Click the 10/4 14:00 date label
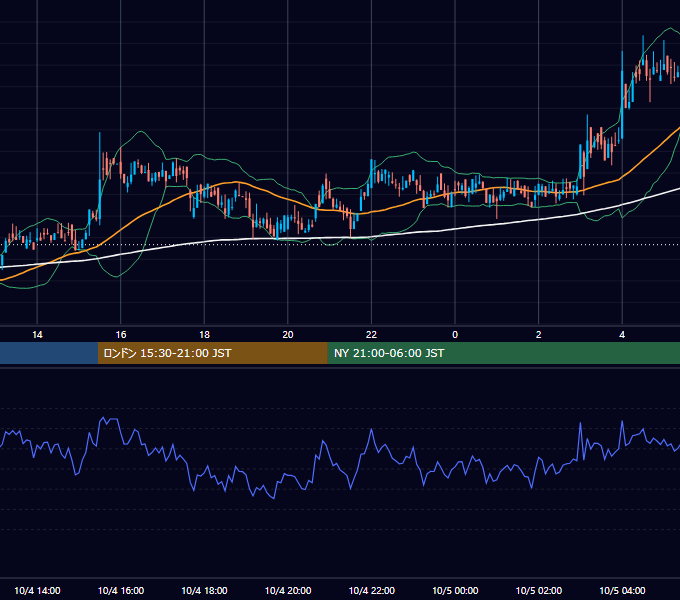This screenshot has width=680, height=600. (x=37, y=590)
